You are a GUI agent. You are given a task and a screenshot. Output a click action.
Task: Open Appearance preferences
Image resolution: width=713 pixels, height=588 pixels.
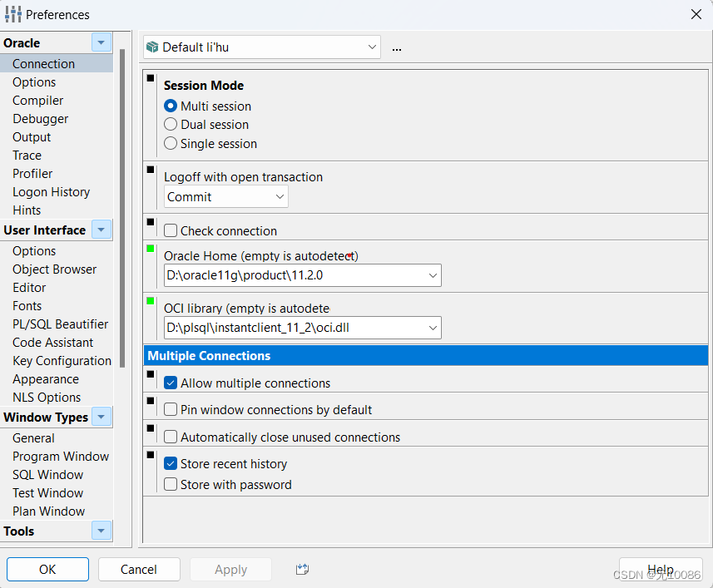point(46,379)
